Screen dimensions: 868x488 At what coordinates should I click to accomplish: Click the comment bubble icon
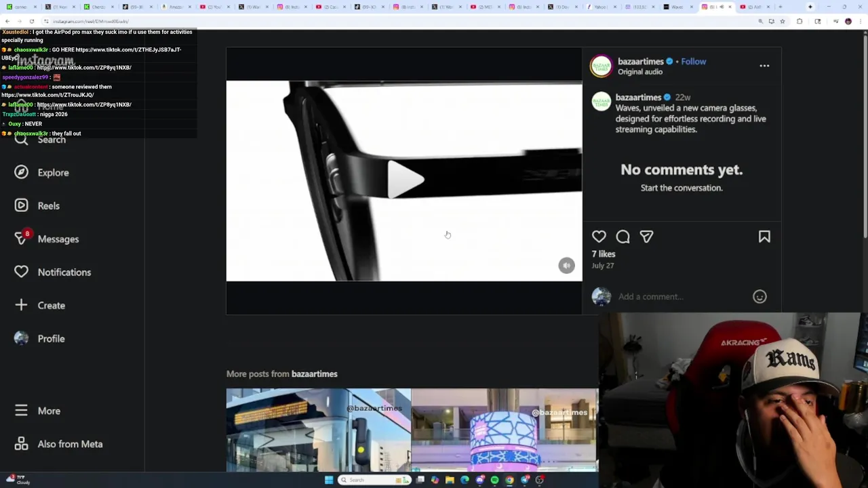[x=623, y=237]
